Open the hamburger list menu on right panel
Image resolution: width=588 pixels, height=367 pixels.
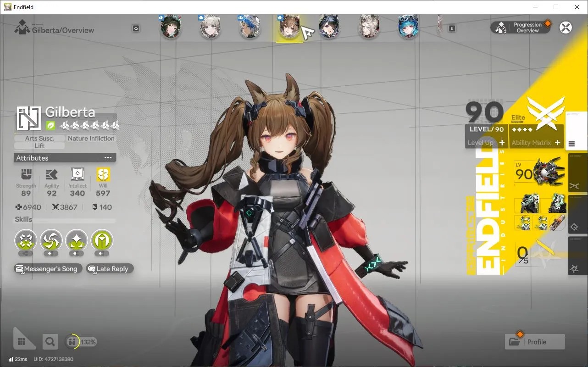[571, 144]
